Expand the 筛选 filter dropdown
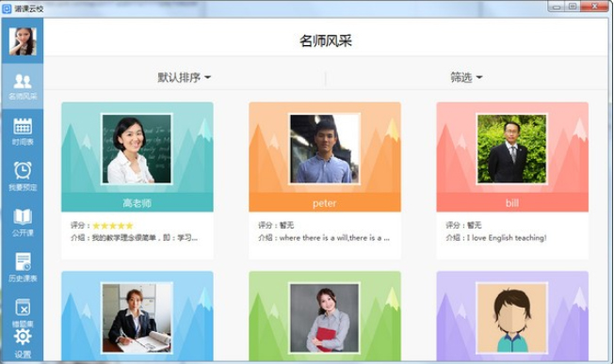This screenshot has width=614, height=364. (x=466, y=77)
